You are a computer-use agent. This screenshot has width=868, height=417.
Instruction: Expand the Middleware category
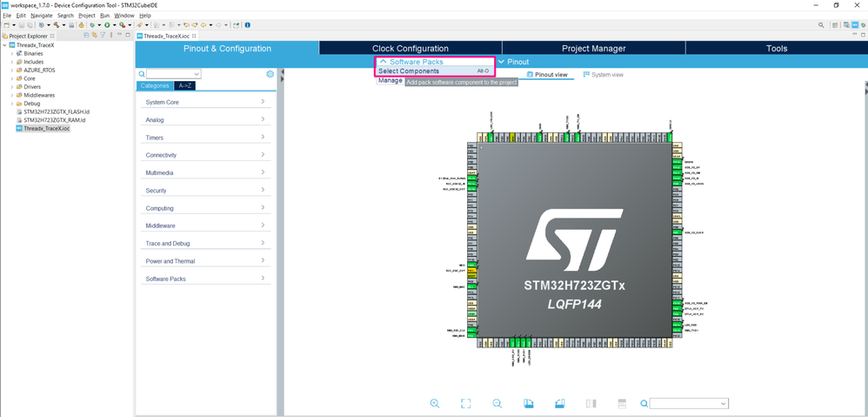263,225
